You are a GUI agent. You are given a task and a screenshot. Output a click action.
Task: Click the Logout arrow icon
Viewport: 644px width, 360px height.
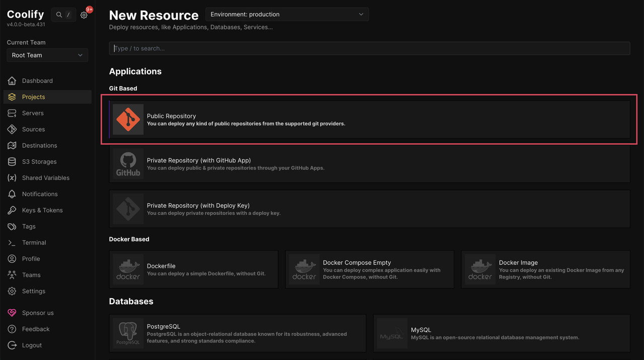[12, 345]
